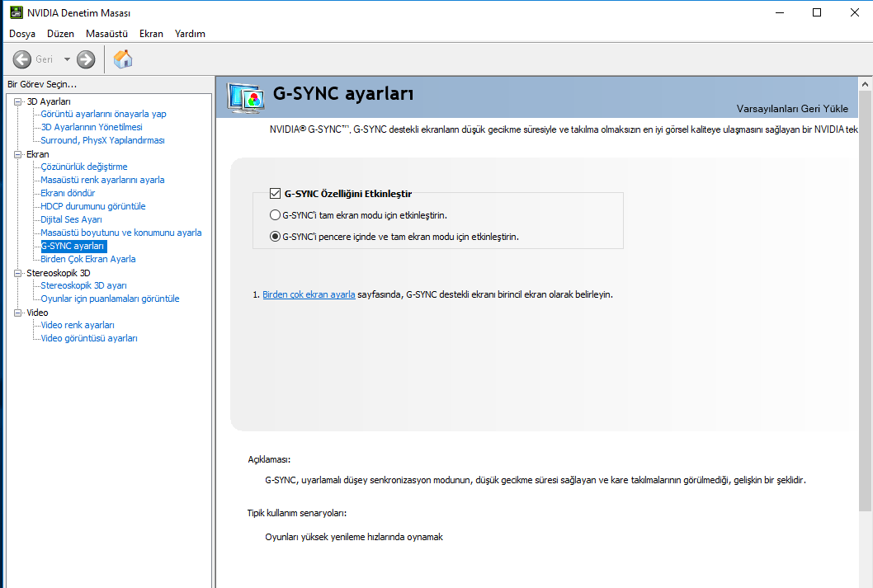873x588 pixels.
Task: Click the Back arrow button
Action: tap(22, 59)
